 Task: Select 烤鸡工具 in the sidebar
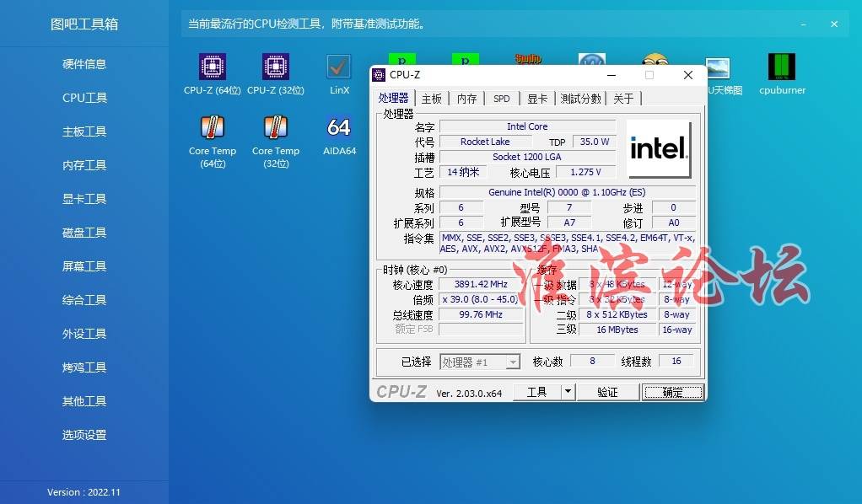84,367
